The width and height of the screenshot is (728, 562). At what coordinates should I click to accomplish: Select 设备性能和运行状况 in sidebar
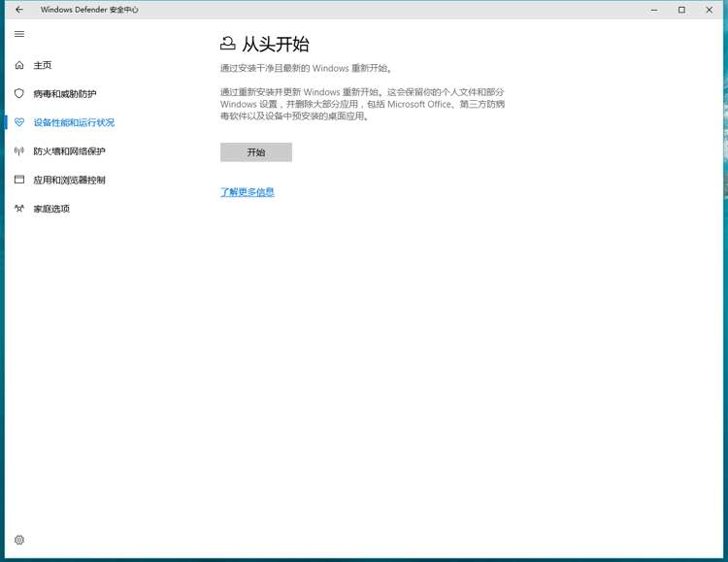coord(74,122)
